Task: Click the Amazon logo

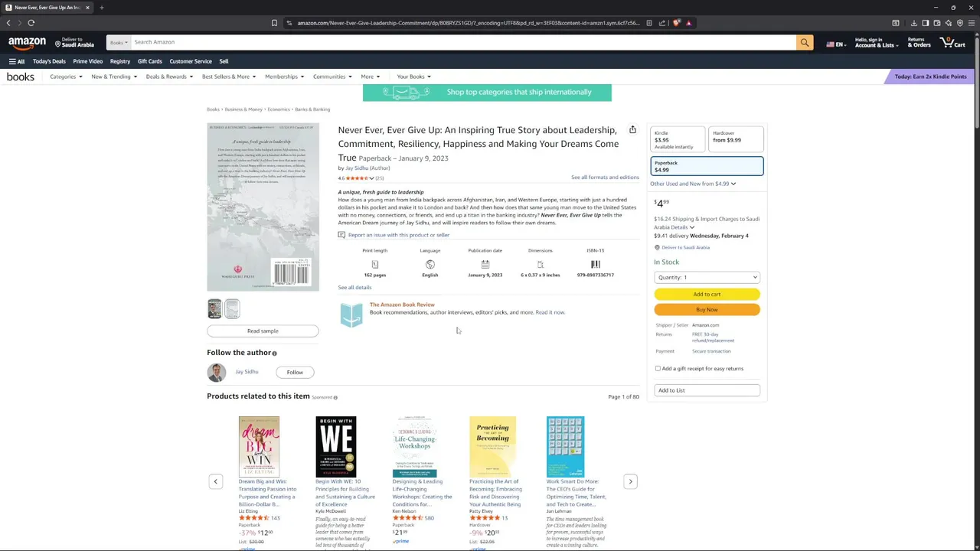Action: 28,43
